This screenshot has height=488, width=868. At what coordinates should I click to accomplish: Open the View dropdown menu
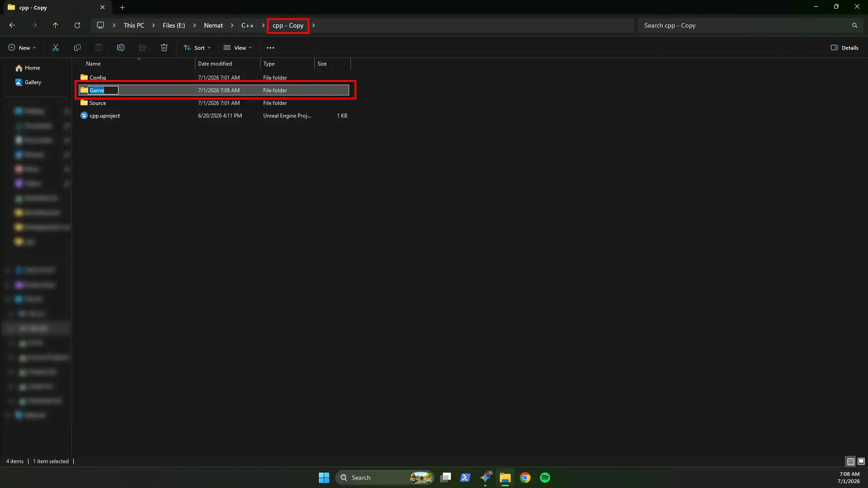(x=237, y=47)
